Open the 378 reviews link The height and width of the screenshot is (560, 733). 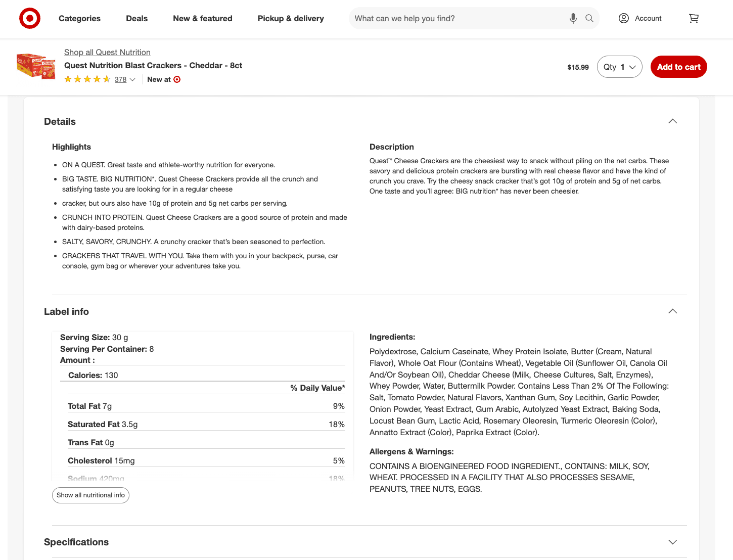click(120, 79)
